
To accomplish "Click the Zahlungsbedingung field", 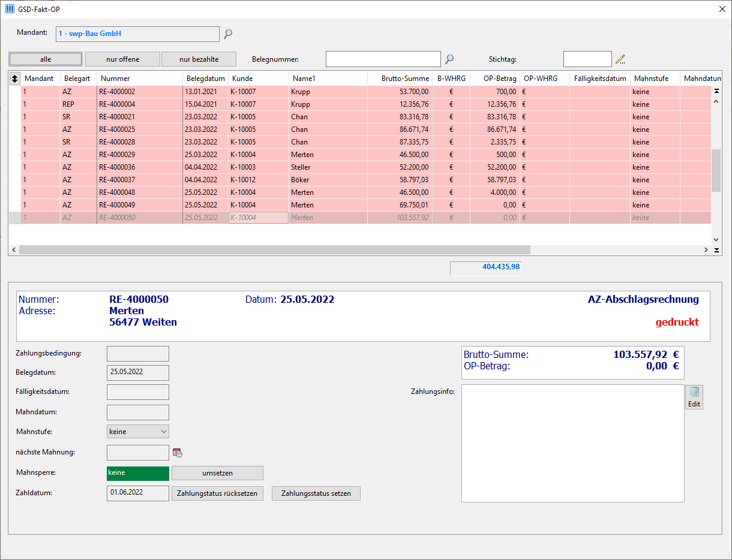I will (138, 354).
